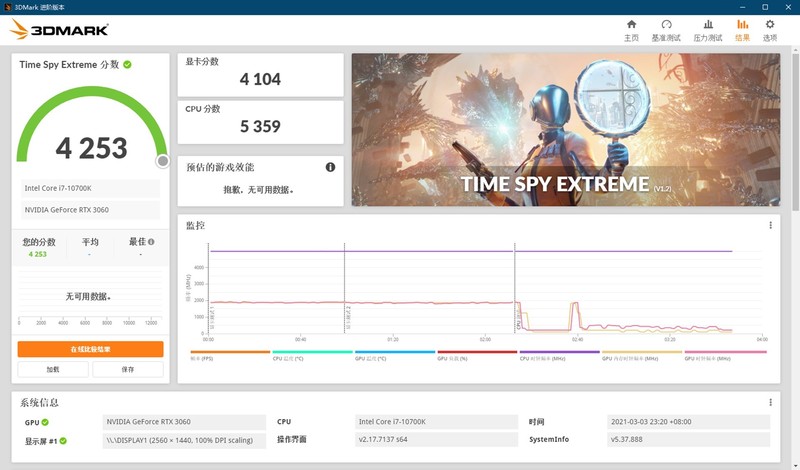Click the overall score 4 253 in gauge
The width and height of the screenshot is (800, 470).
[x=91, y=148]
